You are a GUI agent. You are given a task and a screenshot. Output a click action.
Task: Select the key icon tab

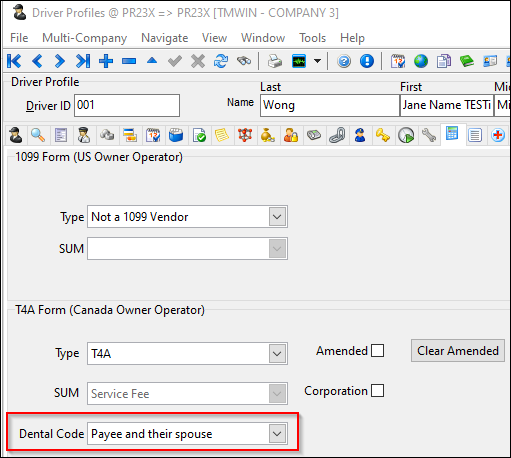[383, 136]
